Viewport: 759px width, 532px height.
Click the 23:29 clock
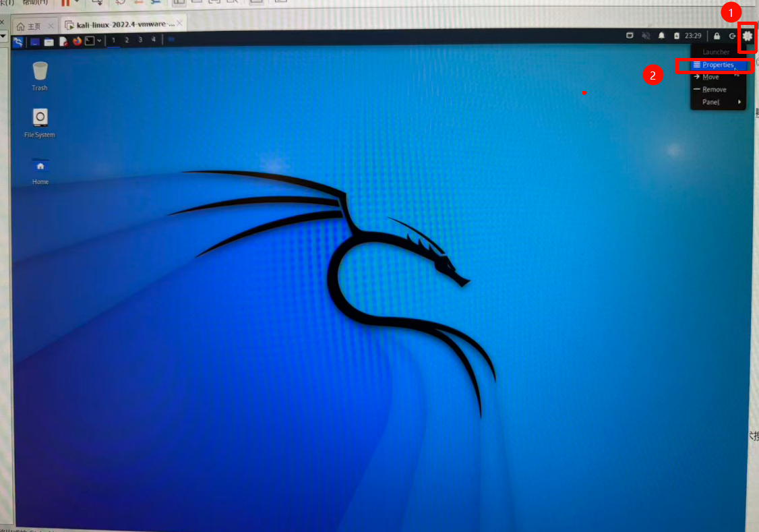coord(693,36)
